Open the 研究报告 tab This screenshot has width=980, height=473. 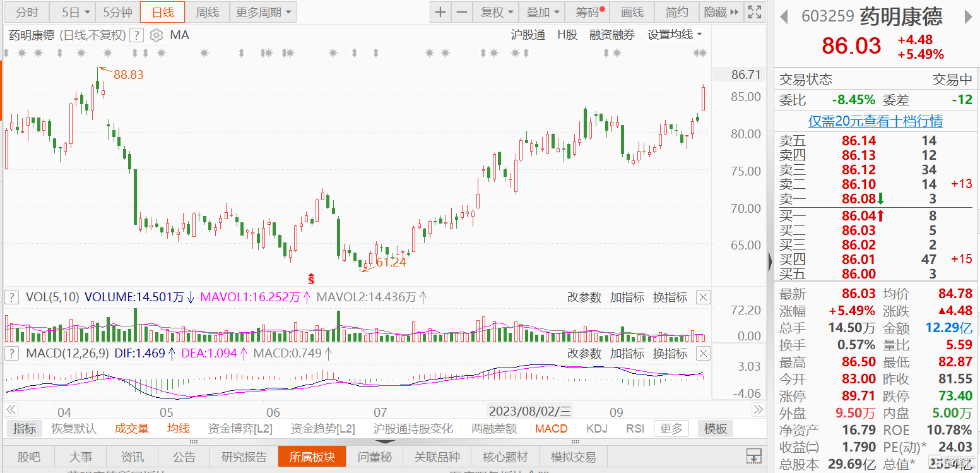pos(244,457)
